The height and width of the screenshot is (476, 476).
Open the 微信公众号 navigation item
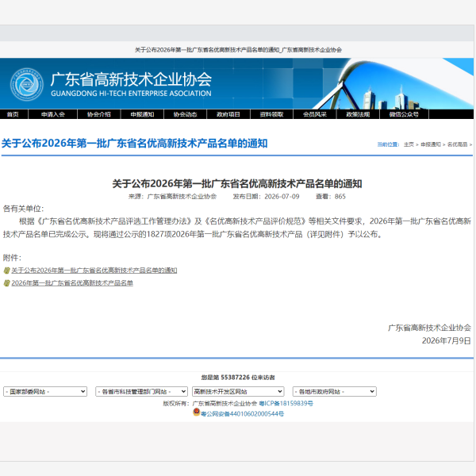click(404, 114)
